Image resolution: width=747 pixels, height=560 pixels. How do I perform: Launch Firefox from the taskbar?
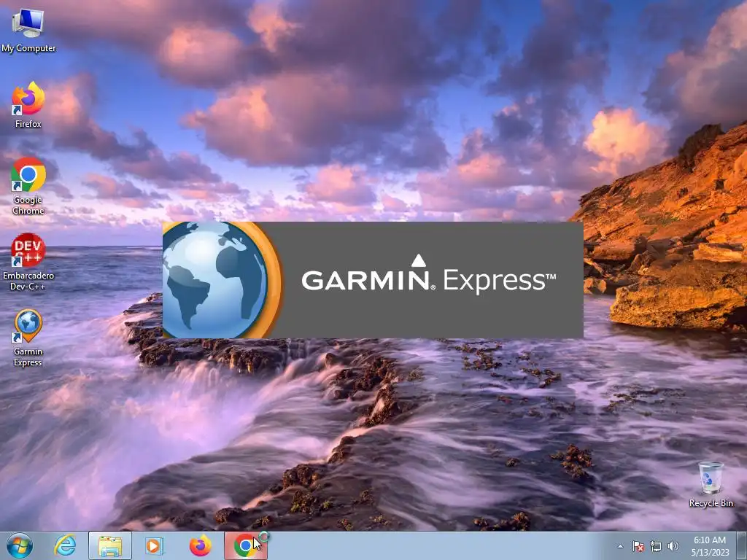click(x=200, y=545)
